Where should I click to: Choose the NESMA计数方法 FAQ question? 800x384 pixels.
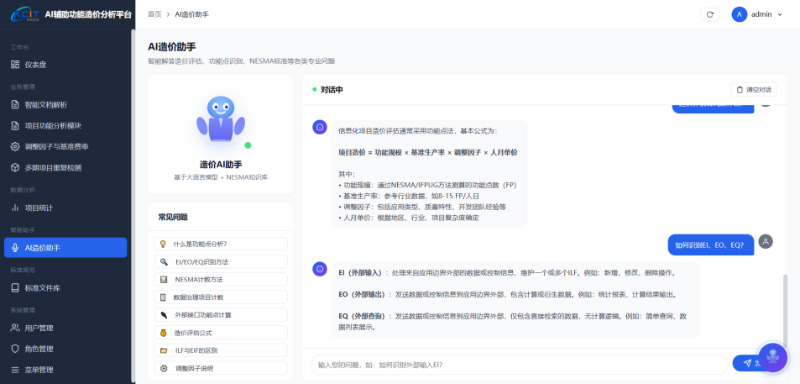(220, 279)
